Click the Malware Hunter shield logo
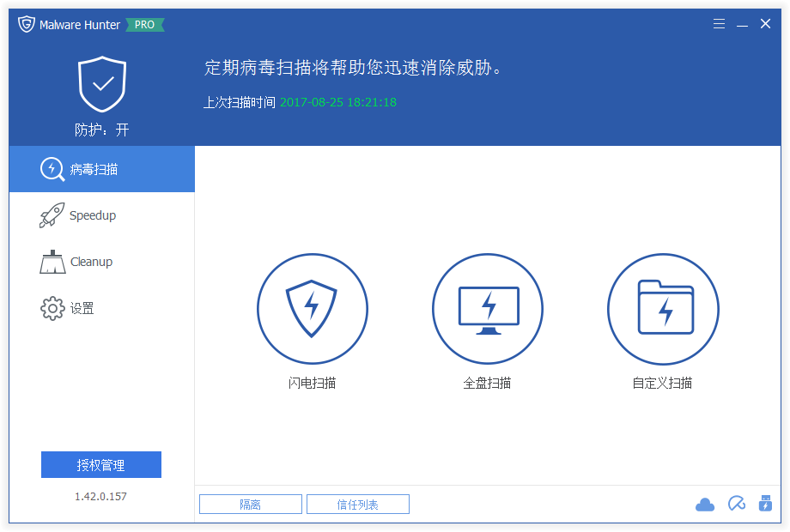This screenshot has width=790, height=532. click(27, 24)
